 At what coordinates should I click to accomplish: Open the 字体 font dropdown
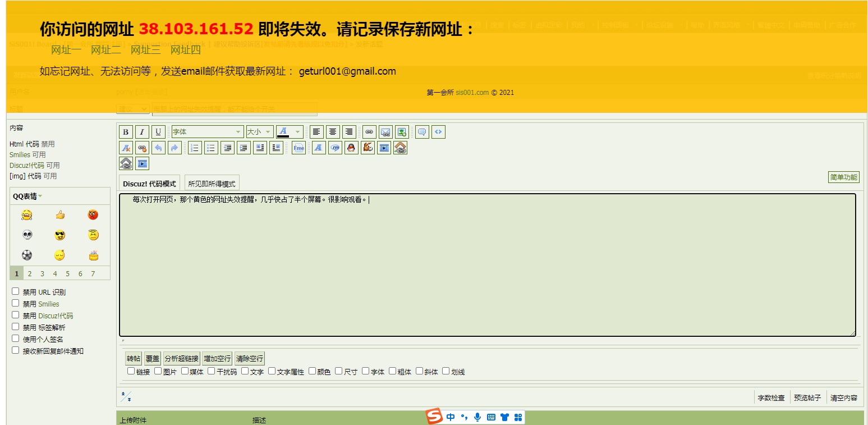pyautogui.click(x=208, y=132)
